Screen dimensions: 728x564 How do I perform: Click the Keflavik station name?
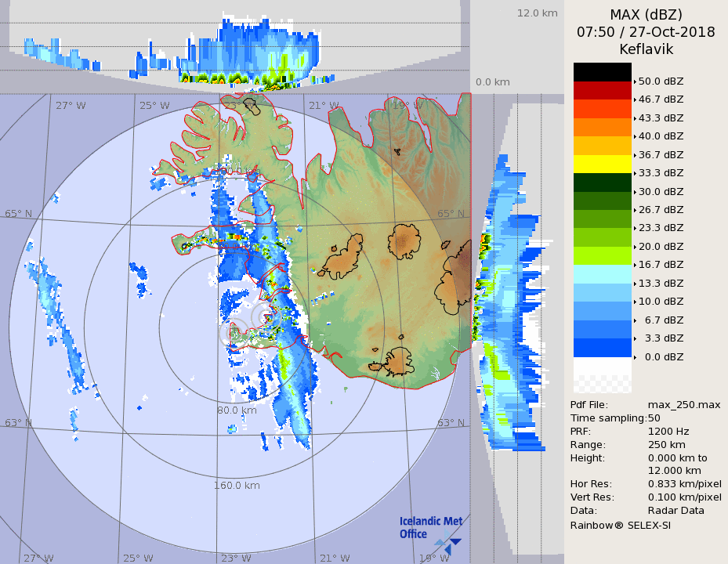coord(646,49)
